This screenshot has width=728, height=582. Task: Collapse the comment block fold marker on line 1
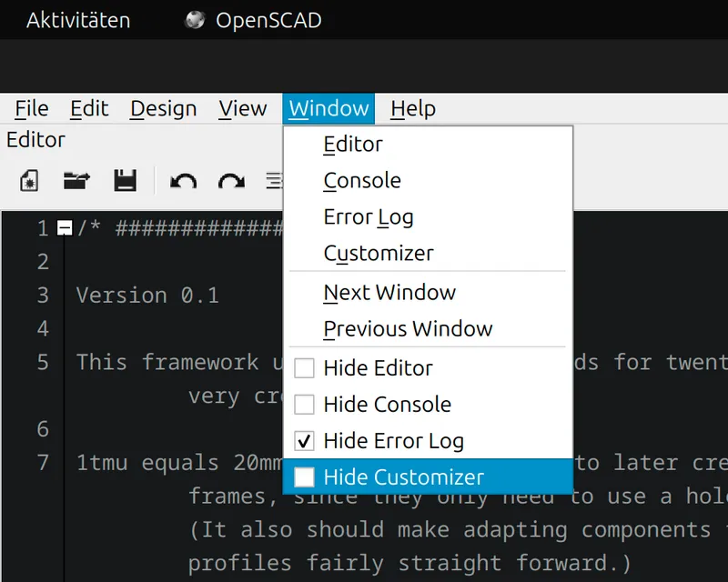point(65,228)
